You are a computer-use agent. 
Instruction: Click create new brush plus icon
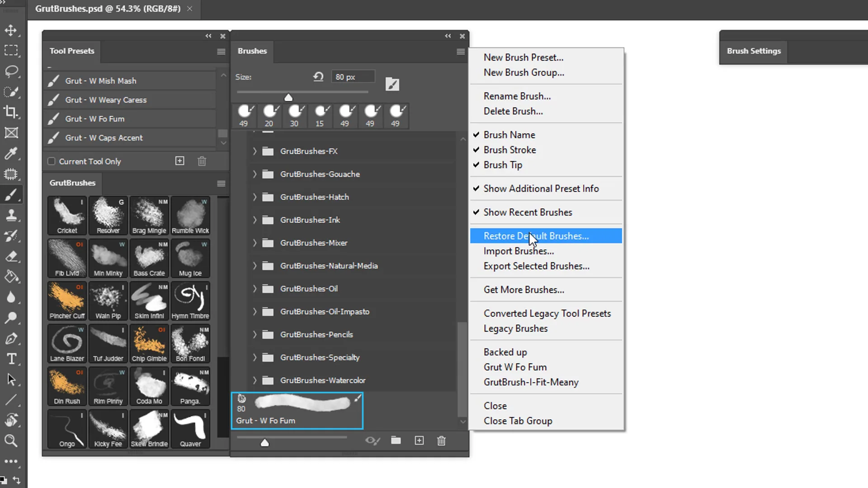click(x=419, y=441)
